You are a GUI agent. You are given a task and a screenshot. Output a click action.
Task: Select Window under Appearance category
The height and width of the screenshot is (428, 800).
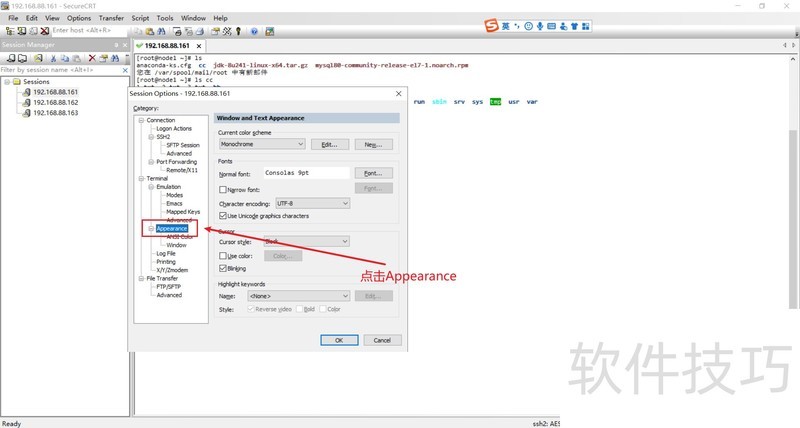tap(177, 245)
